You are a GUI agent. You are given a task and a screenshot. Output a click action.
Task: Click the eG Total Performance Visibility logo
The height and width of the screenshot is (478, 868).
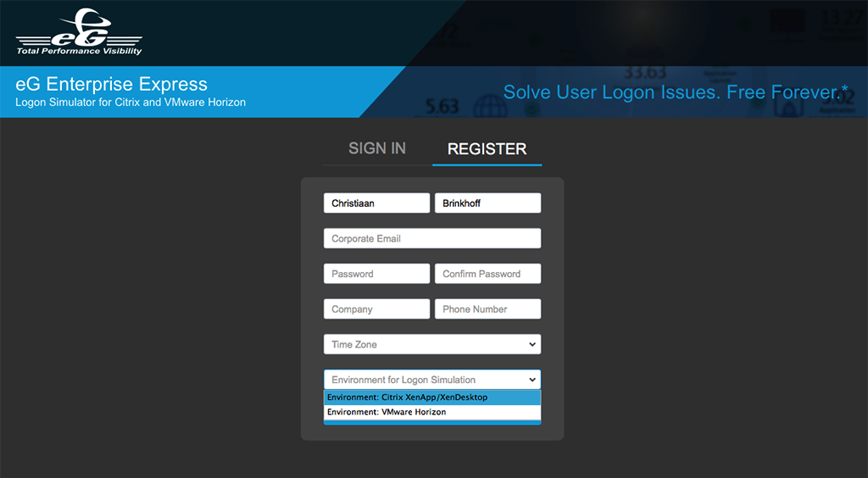(79, 31)
